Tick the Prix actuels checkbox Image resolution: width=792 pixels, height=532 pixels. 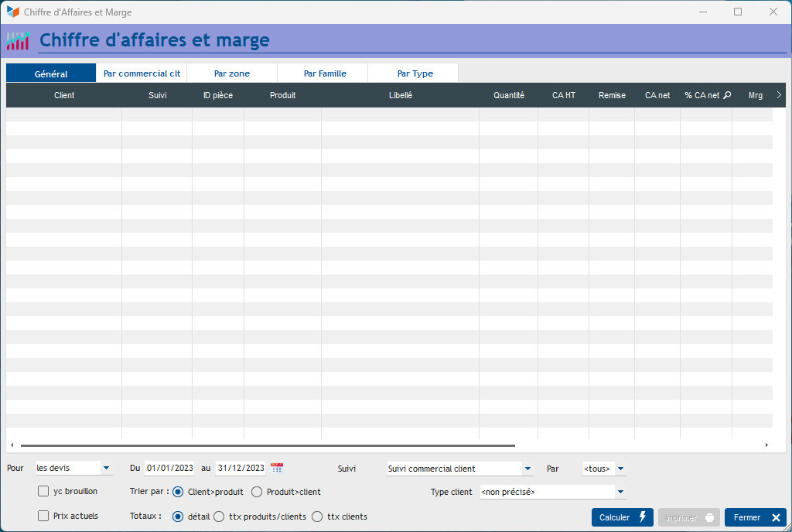click(x=44, y=517)
